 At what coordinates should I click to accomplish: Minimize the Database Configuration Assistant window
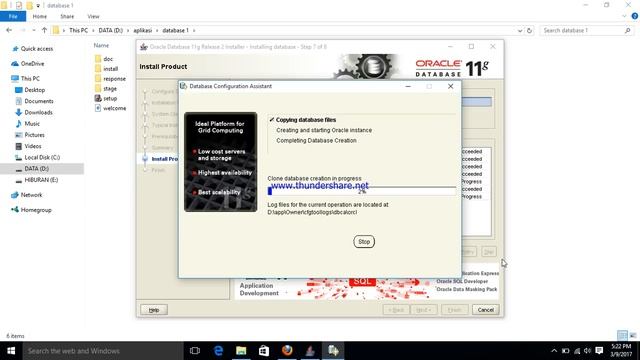click(408, 87)
